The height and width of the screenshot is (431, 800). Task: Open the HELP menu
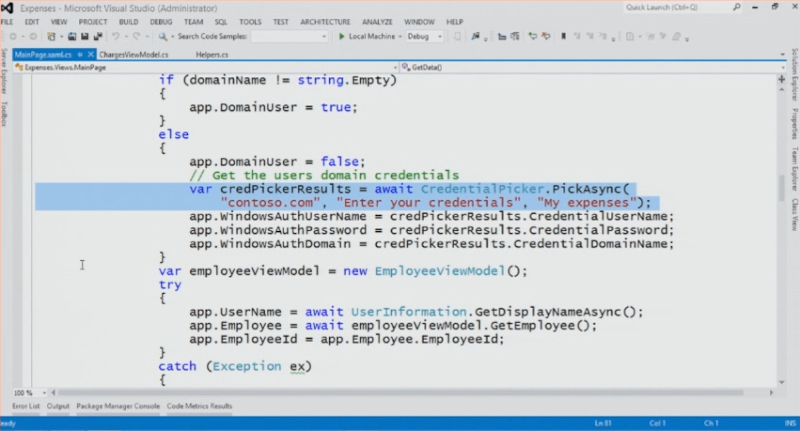coord(455,22)
